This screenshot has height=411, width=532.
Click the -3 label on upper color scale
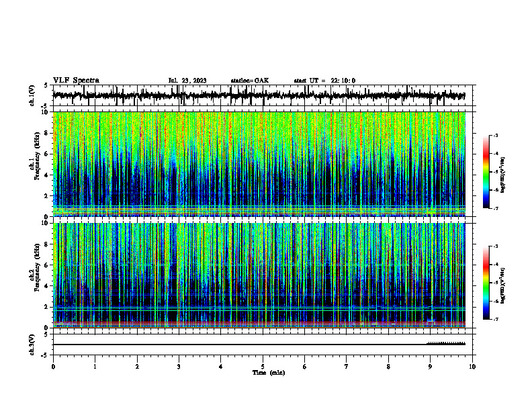click(x=495, y=136)
